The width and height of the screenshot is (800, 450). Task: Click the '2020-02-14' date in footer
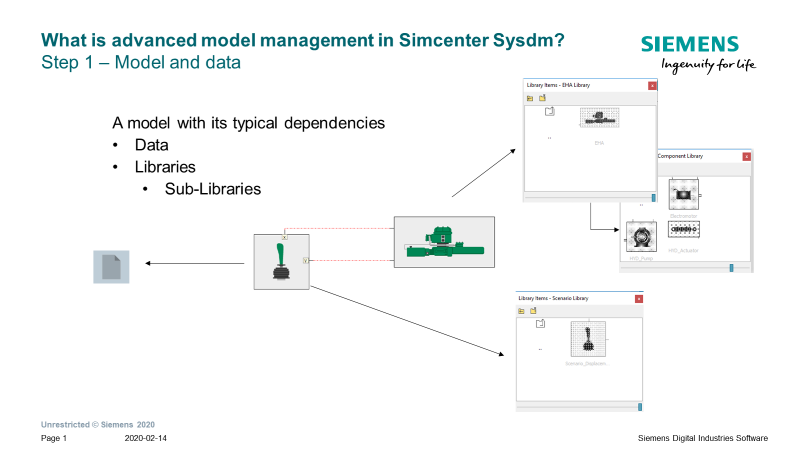tap(145, 438)
